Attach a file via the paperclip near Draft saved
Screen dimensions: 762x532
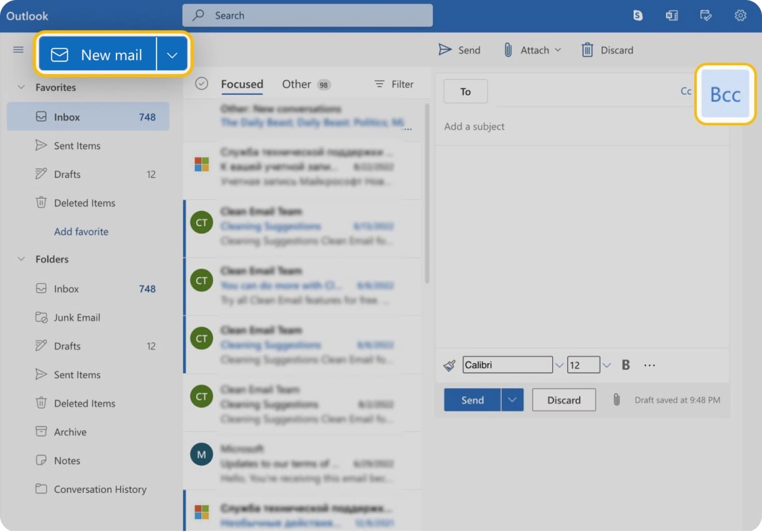(616, 400)
